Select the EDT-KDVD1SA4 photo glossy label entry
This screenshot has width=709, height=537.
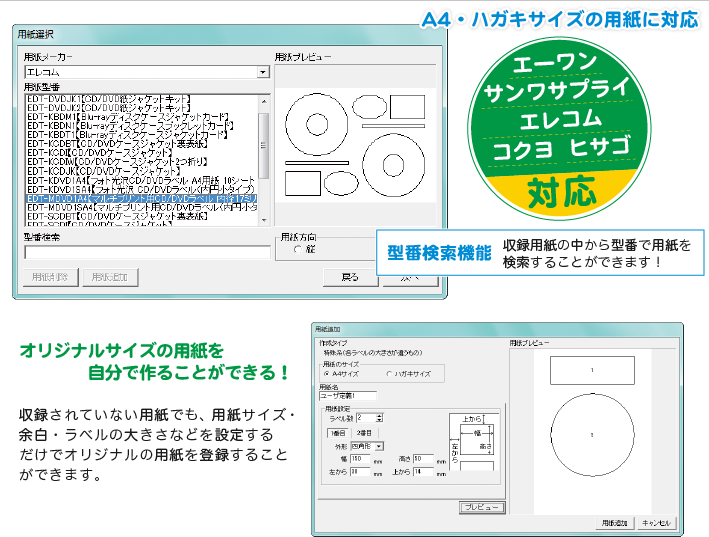141,189
